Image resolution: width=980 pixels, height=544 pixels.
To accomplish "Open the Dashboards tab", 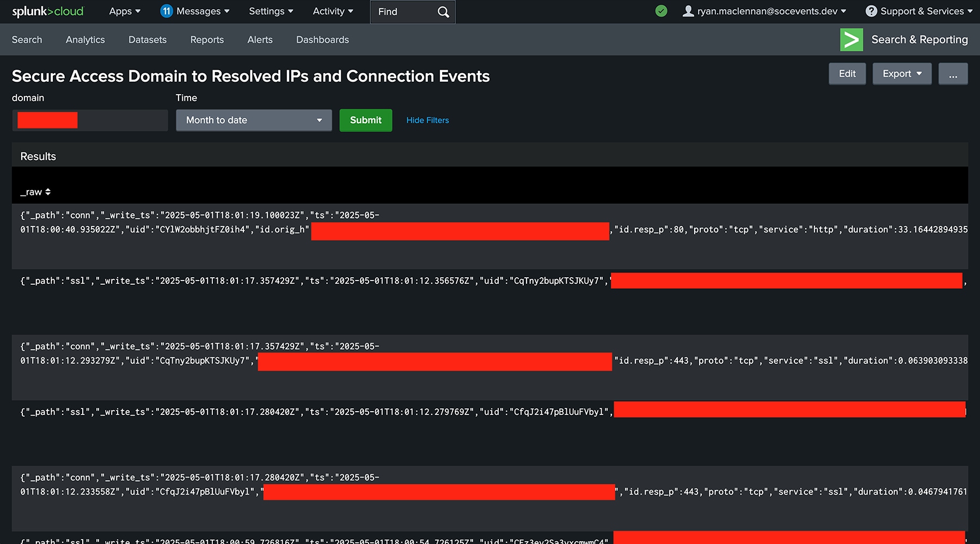I will tap(322, 40).
